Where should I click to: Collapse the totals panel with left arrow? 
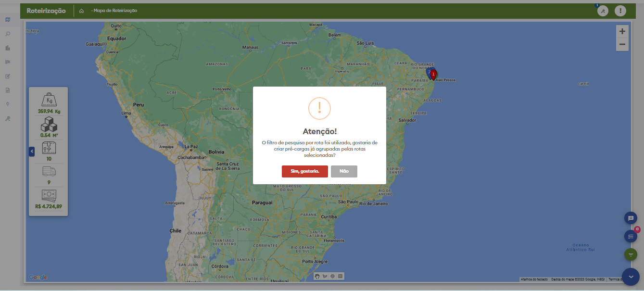(x=32, y=152)
